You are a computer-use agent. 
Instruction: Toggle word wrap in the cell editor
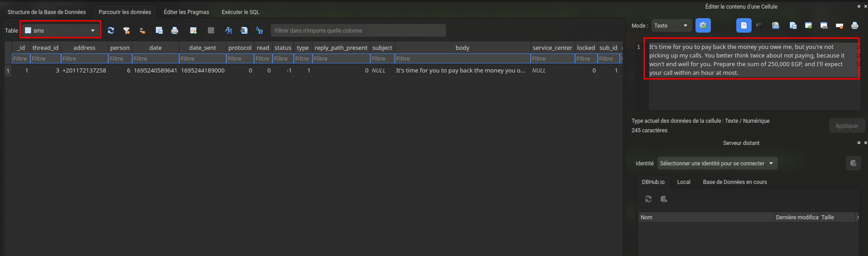point(743,25)
